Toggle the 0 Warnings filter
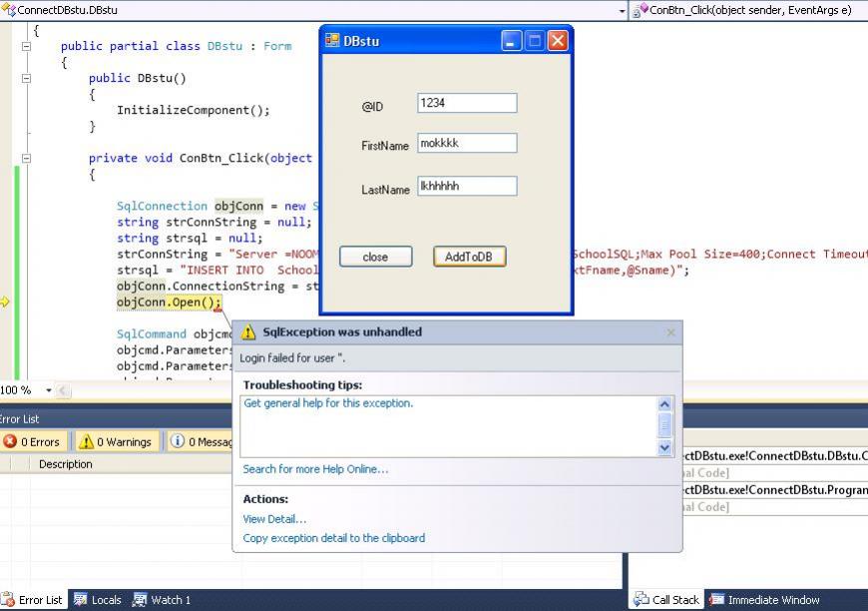 click(x=115, y=441)
